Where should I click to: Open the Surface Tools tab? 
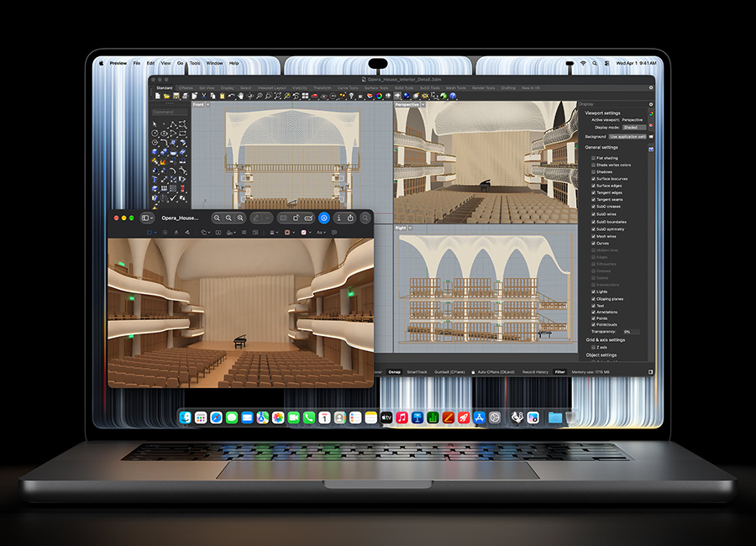point(376,88)
